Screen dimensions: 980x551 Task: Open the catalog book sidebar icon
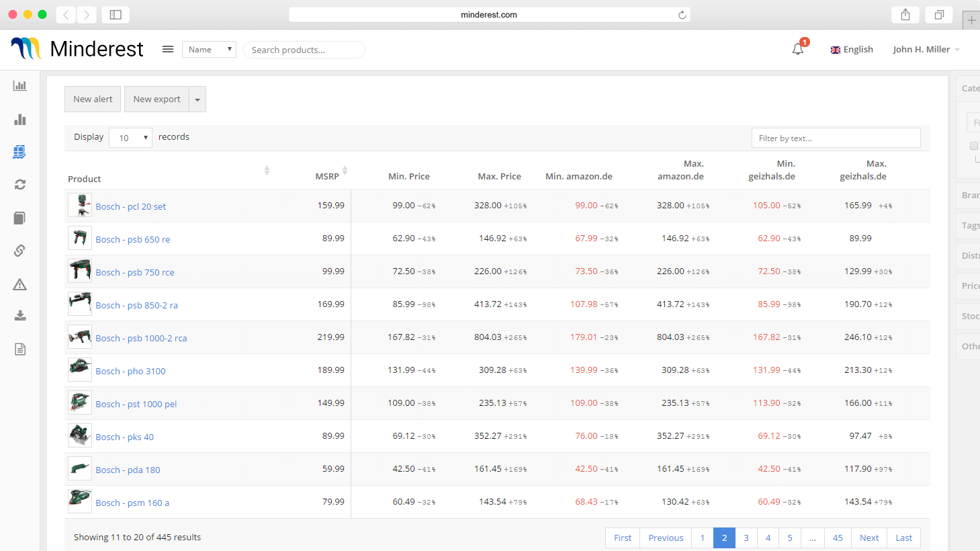tap(19, 218)
